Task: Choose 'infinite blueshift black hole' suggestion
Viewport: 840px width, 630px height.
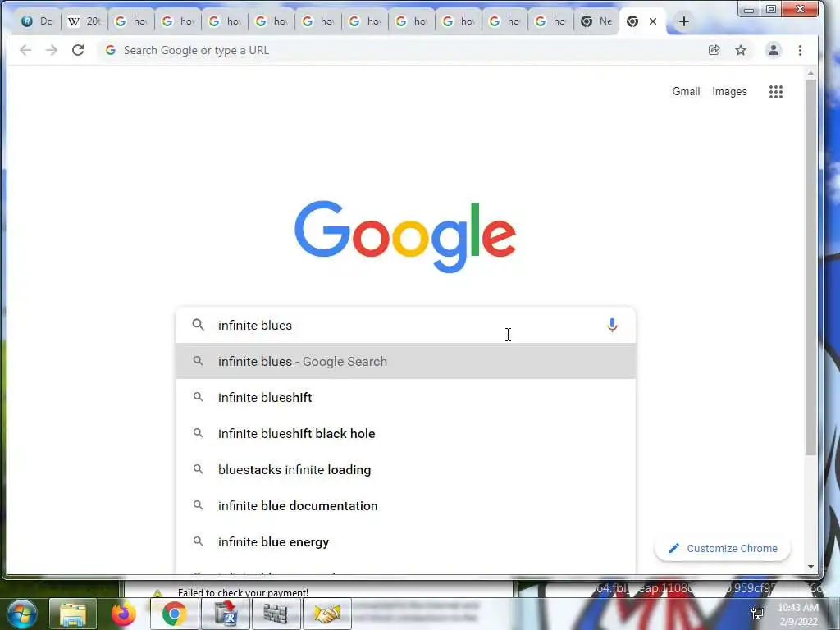Action: tap(405, 433)
